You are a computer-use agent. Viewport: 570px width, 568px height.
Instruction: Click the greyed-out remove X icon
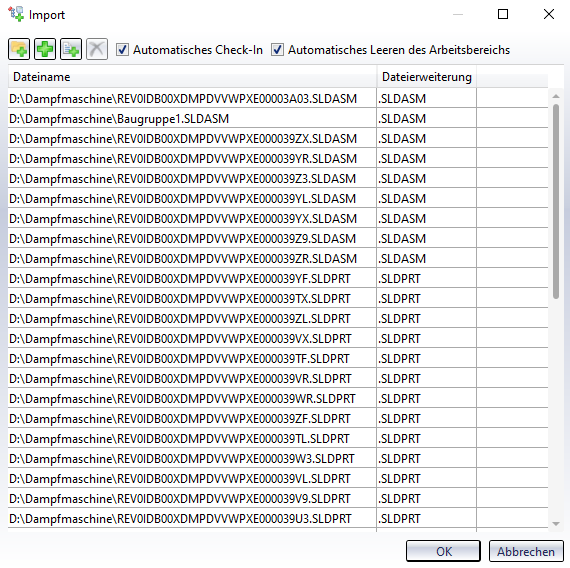[97, 49]
